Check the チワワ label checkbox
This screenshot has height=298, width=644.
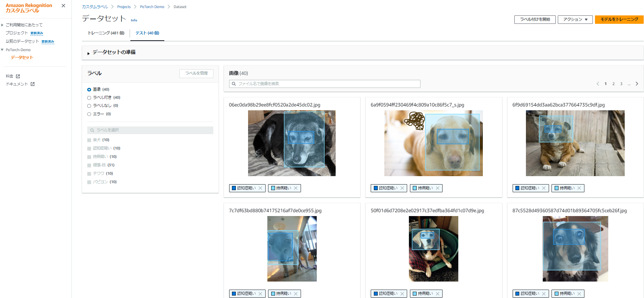click(x=89, y=174)
